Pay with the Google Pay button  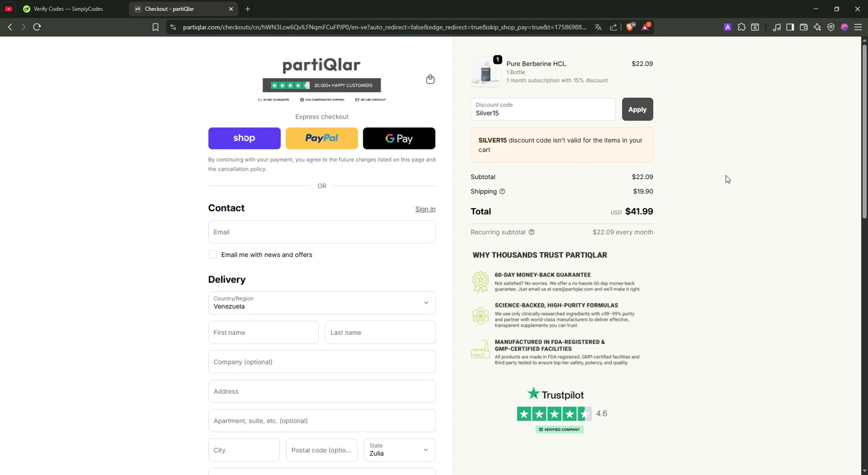(x=399, y=138)
